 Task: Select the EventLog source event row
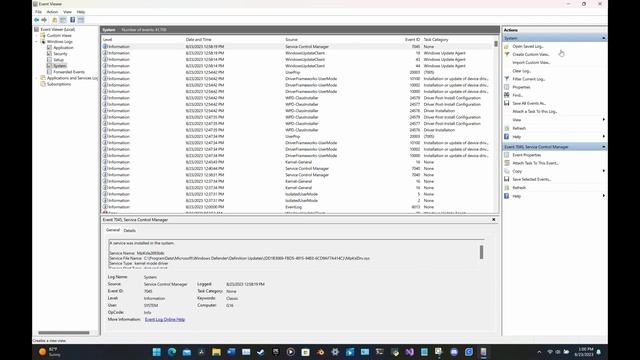297,207
